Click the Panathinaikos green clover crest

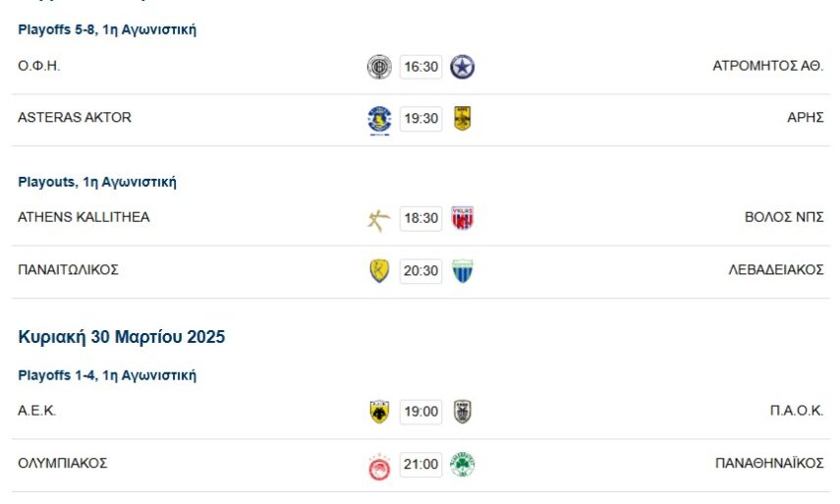[x=463, y=465]
